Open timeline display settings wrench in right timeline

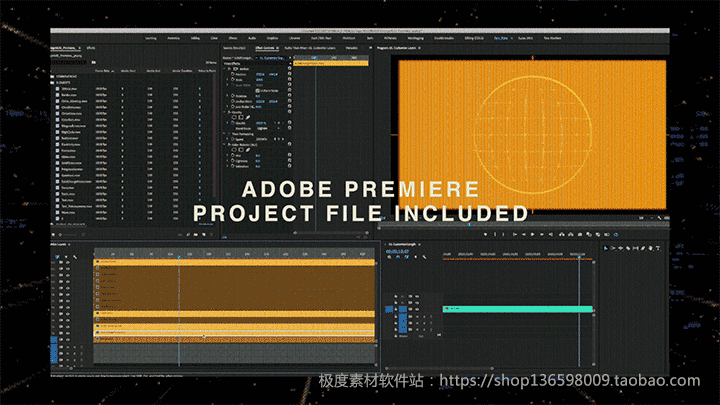(424, 257)
